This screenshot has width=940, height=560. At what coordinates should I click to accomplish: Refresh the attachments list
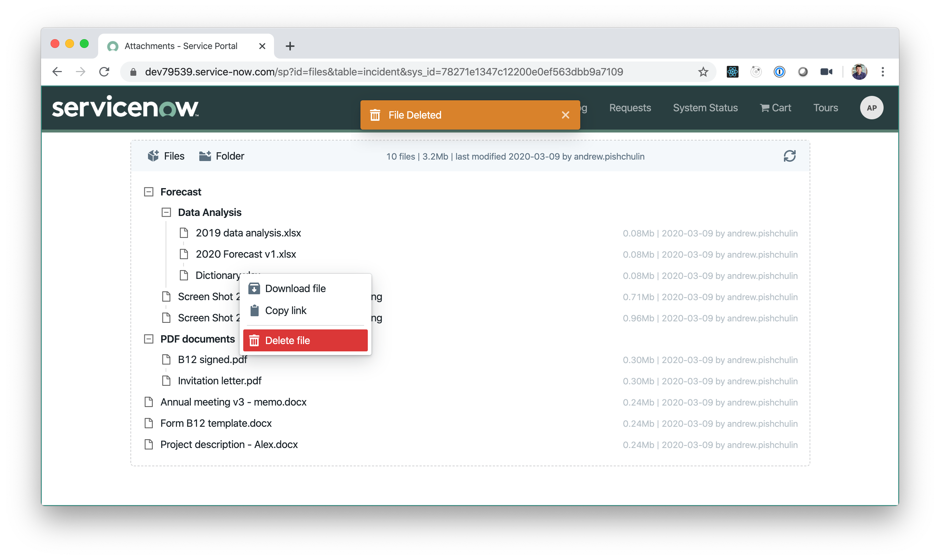[x=790, y=156]
